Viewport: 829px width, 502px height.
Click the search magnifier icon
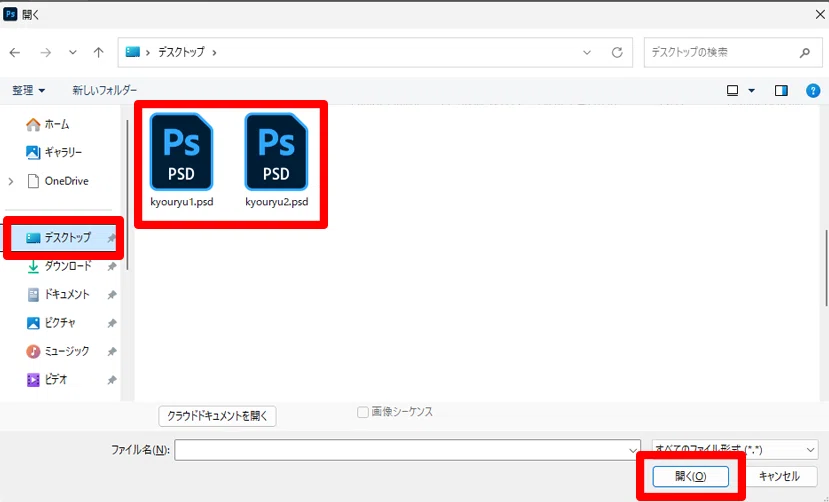coord(805,52)
